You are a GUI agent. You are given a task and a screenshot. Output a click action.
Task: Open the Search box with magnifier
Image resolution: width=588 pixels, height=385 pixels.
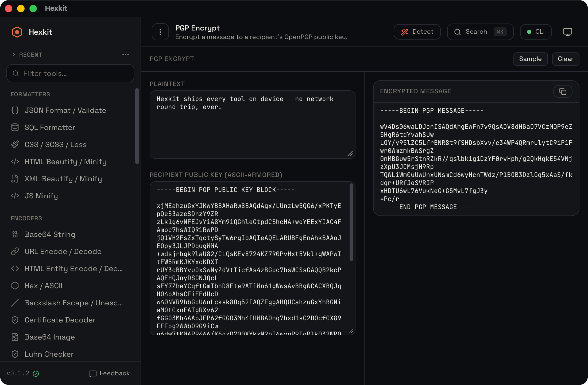[480, 32]
